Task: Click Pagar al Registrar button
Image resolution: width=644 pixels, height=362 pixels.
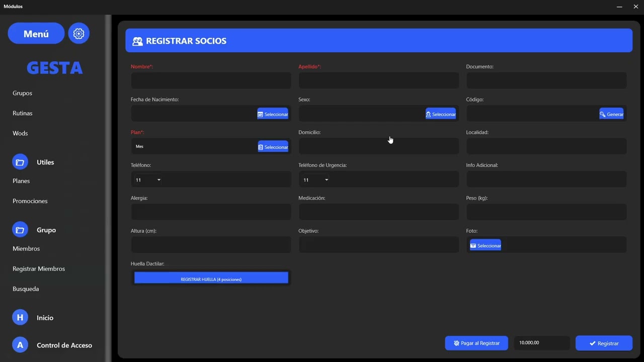Action: pyautogui.click(x=476, y=343)
